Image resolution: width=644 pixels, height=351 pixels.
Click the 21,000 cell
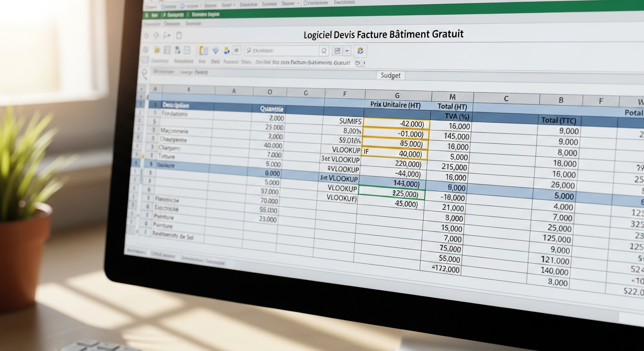click(453, 208)
